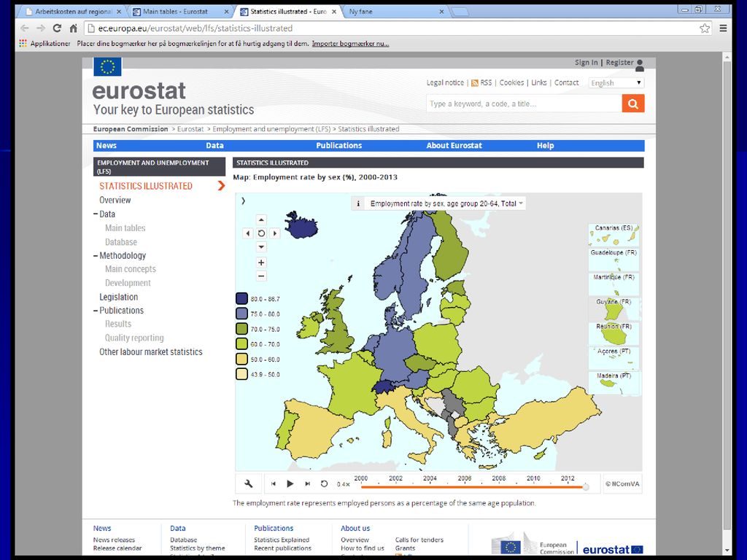The height and width of the screenshot is (560, 747).
Task: Reset the map view
Action: click(x=261, y=233)
